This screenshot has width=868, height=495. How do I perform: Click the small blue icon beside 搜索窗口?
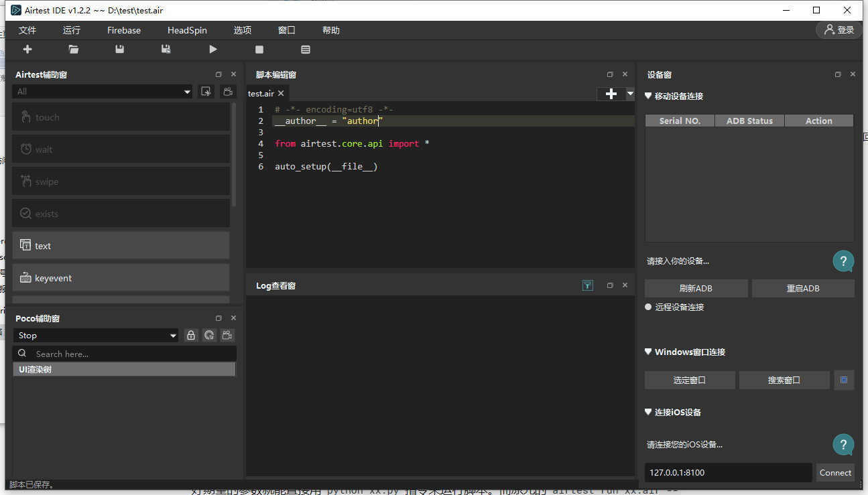[844, 380]
